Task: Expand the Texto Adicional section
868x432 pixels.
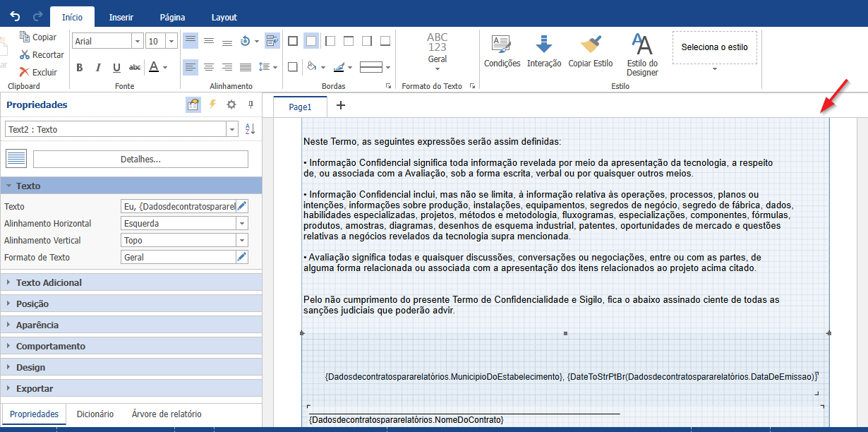Action: pyautogui.click(x=131, y=282)
